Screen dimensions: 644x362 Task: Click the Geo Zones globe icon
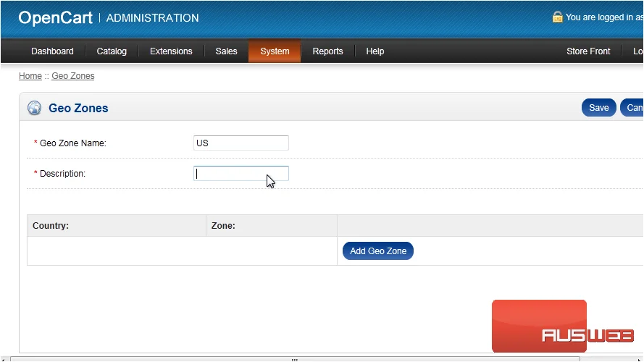coord(35,108)
